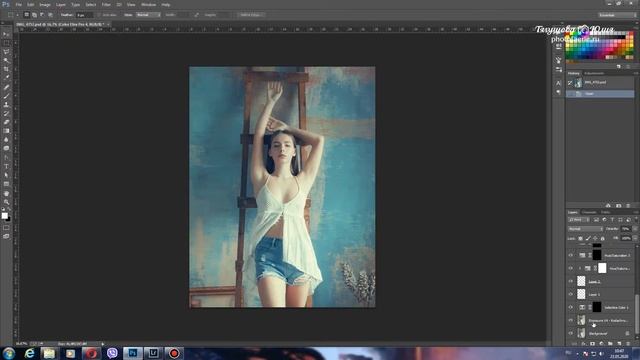640x360 pixels.
Task: Select the Clone Stamp tool
Action: point(6,104)
